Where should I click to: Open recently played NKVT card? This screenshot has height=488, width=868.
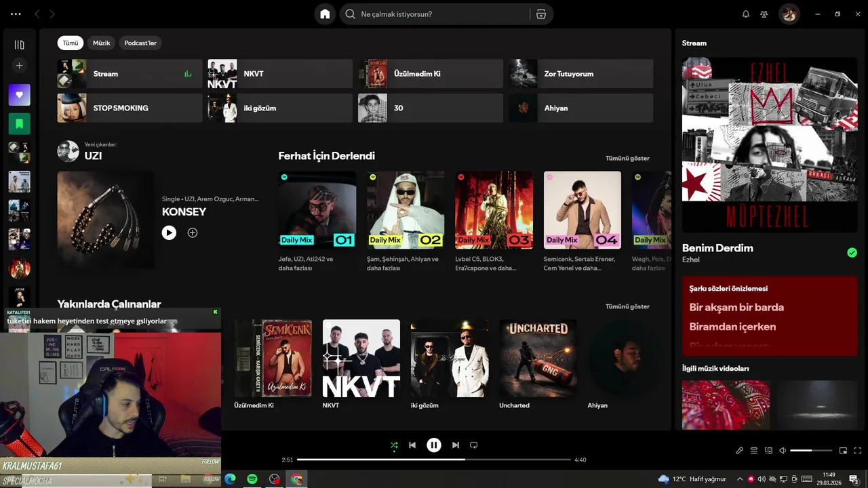pos(361,365)
